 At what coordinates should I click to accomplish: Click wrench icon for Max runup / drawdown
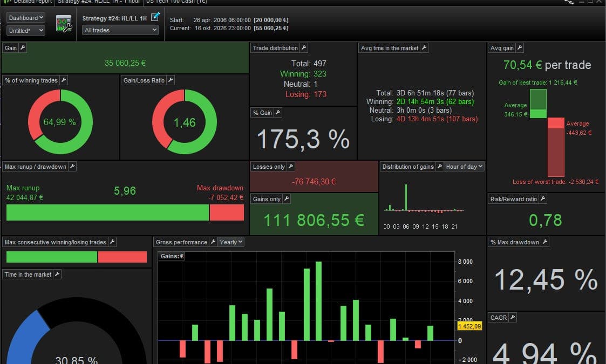pyautogui.click(x=72, y=167)
